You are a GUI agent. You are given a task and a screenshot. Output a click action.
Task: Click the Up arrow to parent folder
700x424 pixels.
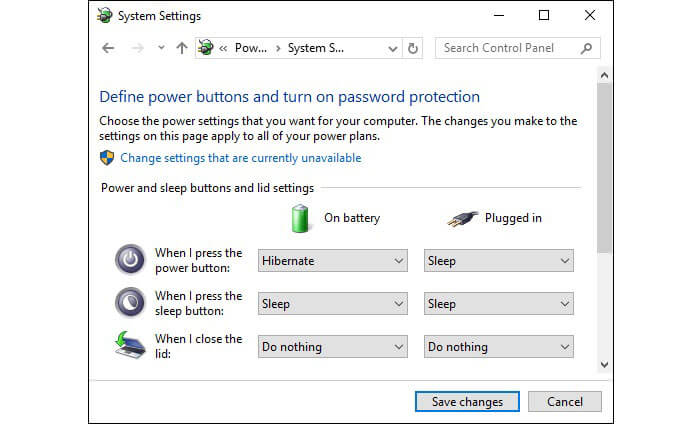181,48
